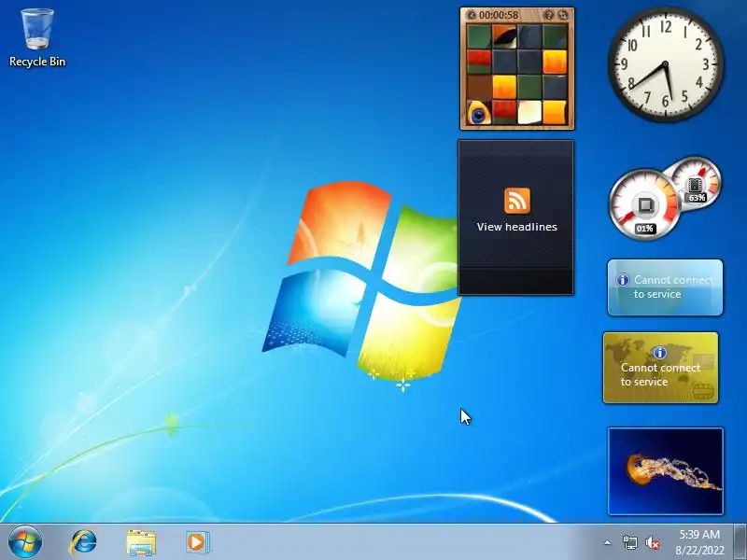Open the Recycle Bin desktop icon

tap(37, 38)
